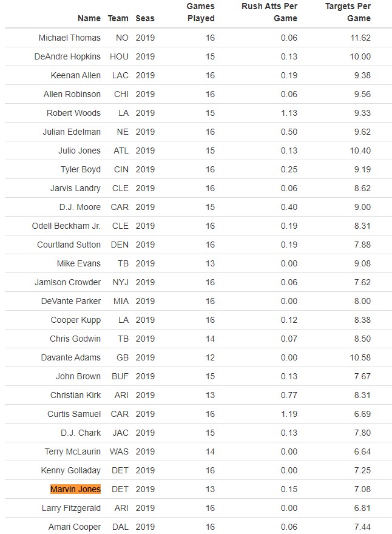Sort by the Name column header
This screenshot has height=534, width=392.
89,18
